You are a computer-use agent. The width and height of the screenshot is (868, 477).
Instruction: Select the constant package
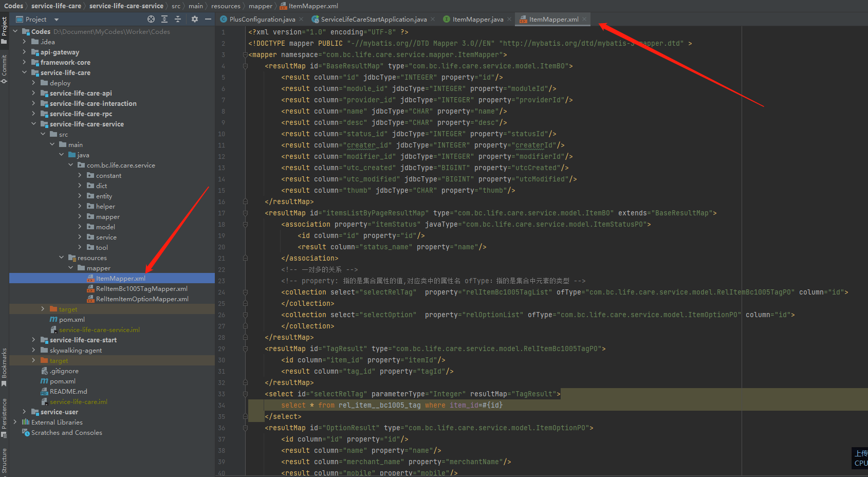108,175
